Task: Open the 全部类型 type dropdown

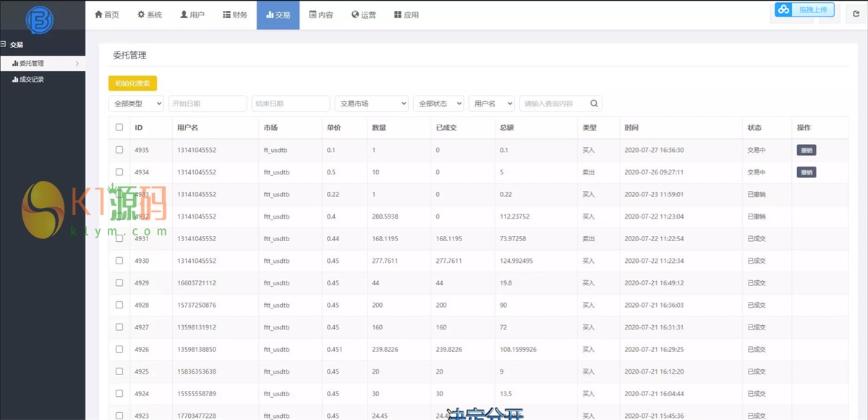Action: pyautogui.click(x=136, y=104)
